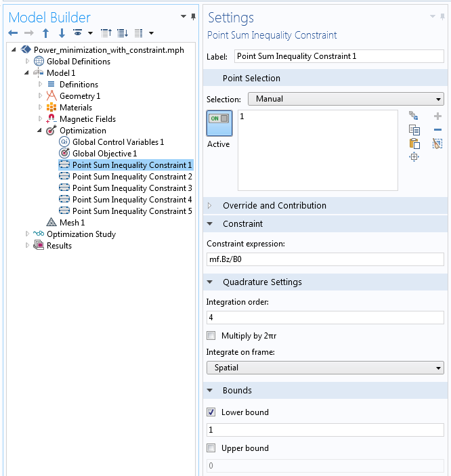The image size is (451, 476).
Task: Expand the Optimization Study node
Action: click(27, 234)
